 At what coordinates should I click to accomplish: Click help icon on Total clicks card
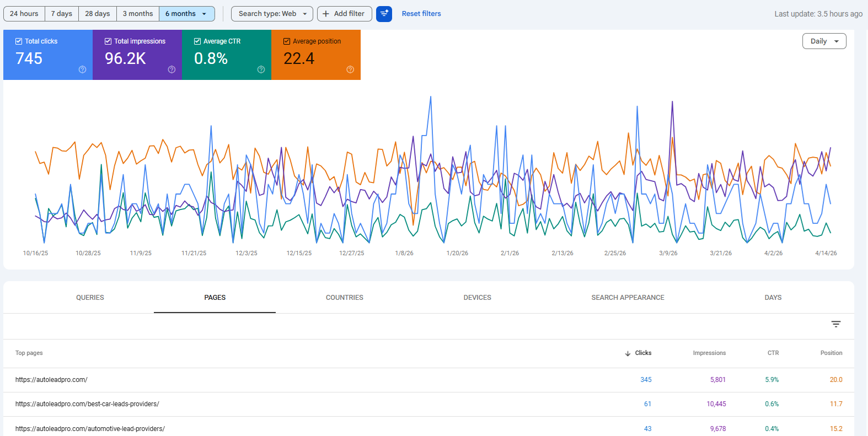pos(82,69)
